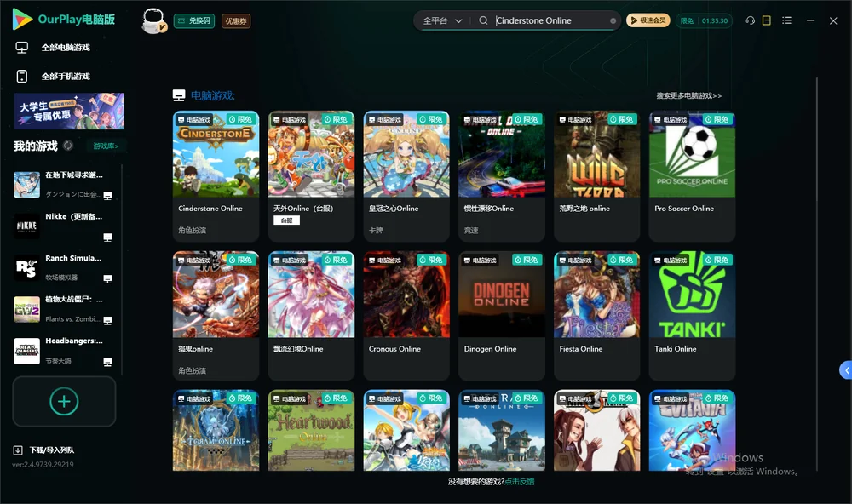Click the download queue icon

tap(18, 450)
